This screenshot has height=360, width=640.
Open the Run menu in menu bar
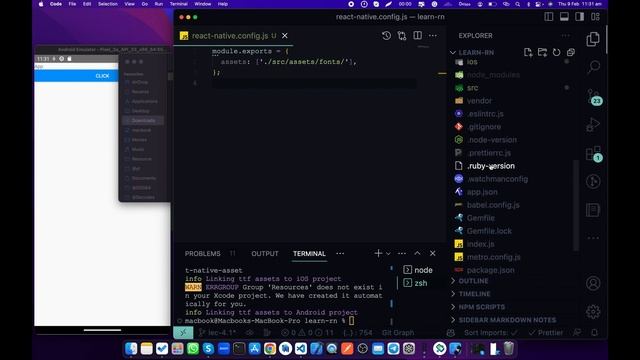pyautogui.click(x=159, y=4)
